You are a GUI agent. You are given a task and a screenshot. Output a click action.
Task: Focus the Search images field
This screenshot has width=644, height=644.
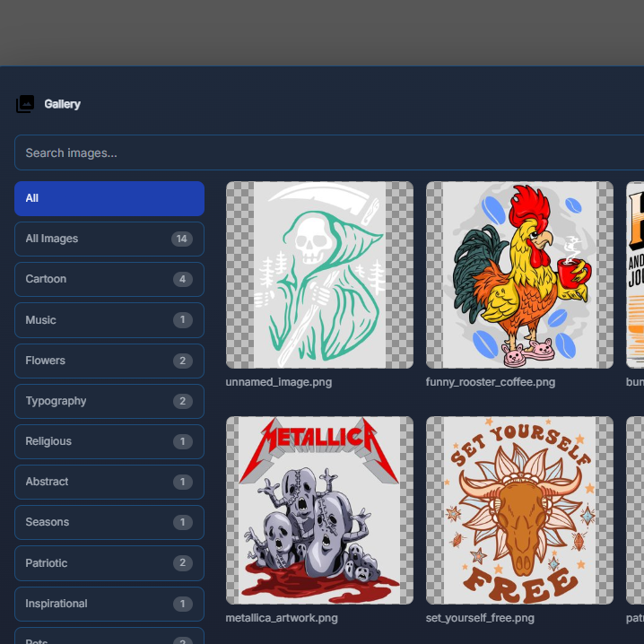(329, 152)
